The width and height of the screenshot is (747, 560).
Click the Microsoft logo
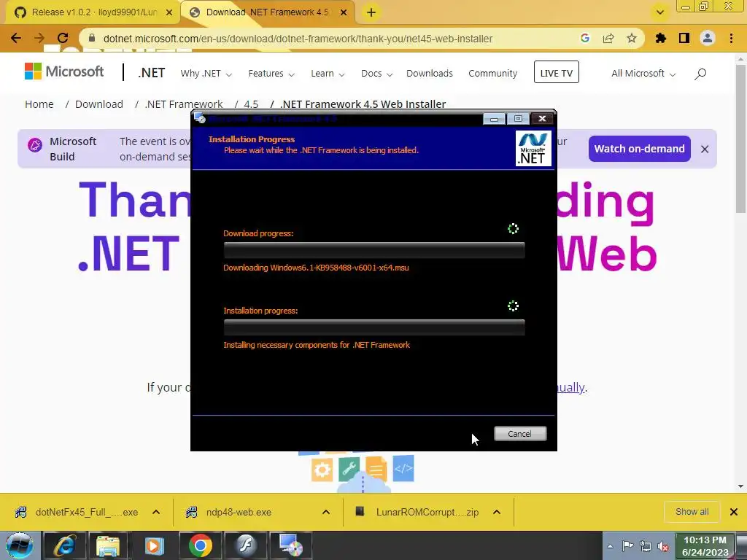[64, 71]
